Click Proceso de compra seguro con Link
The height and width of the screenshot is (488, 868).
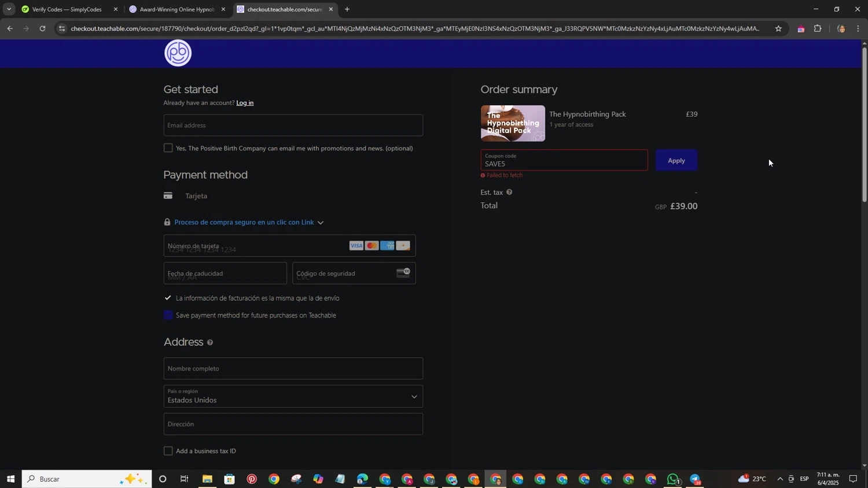244,222
